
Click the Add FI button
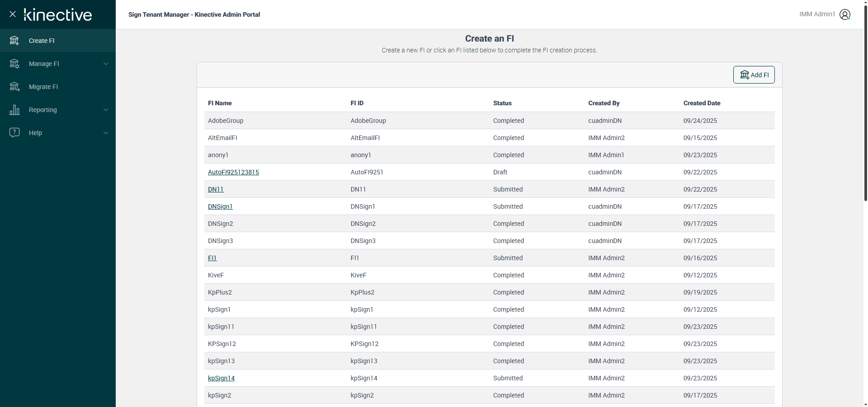[754, 75]
